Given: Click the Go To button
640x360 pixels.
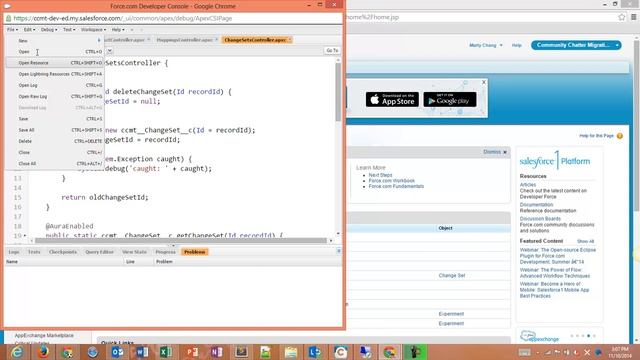Looking at the screenshot, I should coord(332,51).
